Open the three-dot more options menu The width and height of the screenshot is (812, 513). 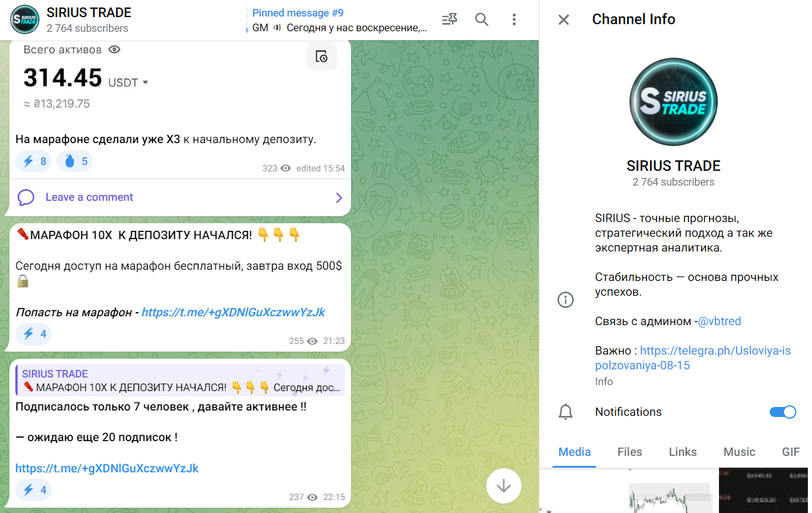pos(514,19)
